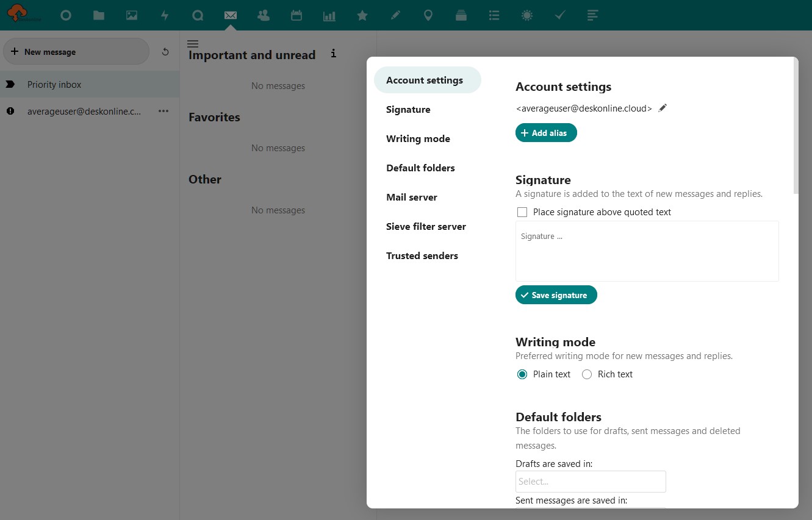812x520 pixels.
Task: Click the New message button
Action: (x=76, y=52)
